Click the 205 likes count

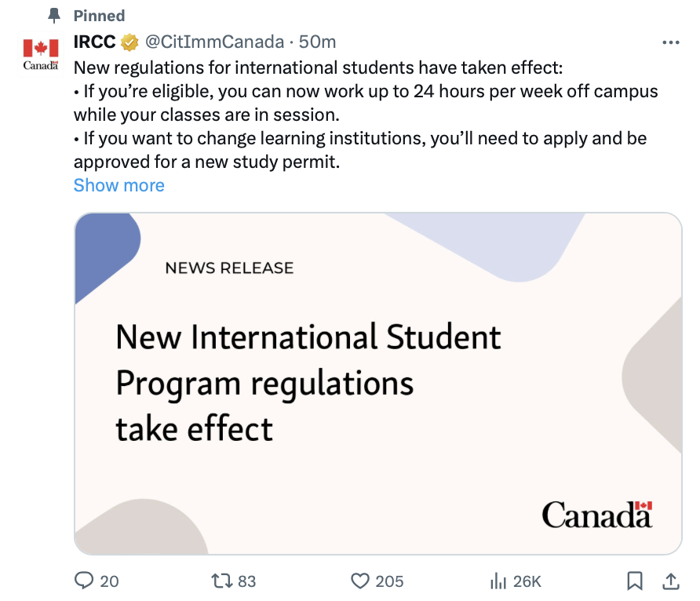click(x=389, y=581)
